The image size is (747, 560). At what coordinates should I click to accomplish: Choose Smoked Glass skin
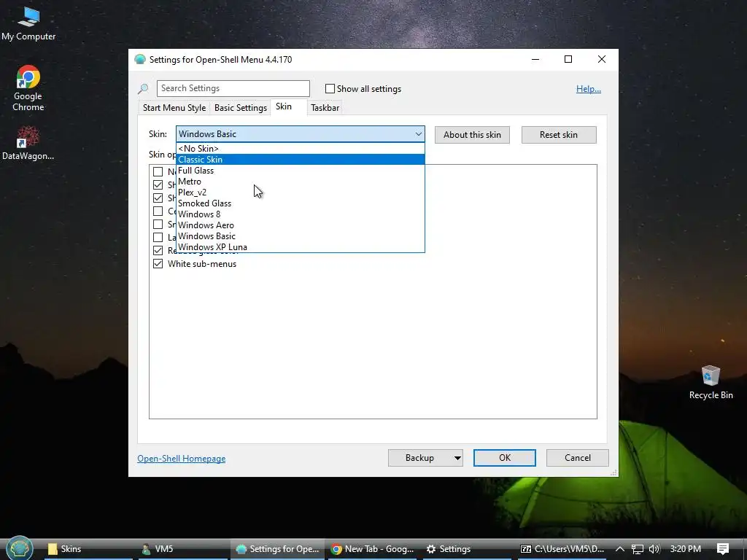pyautogui.click(x=300, y=203)
